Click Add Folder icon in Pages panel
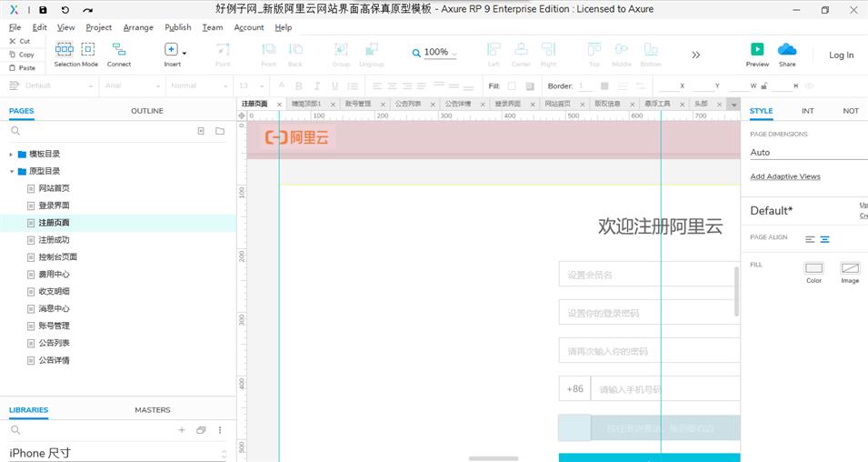868x462 pixels. [x=220, y=131]
